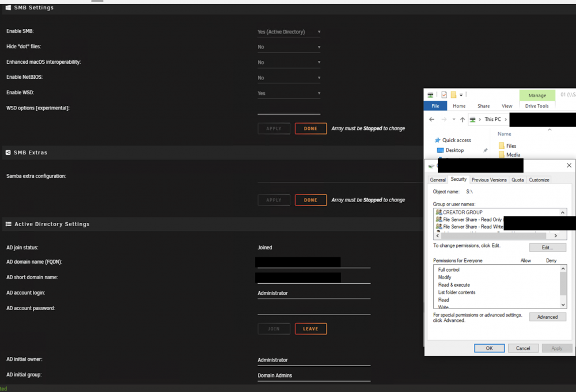Viewport: 576px width, 392px height.
Task: Click the AD initial group field
Action: 314,375
